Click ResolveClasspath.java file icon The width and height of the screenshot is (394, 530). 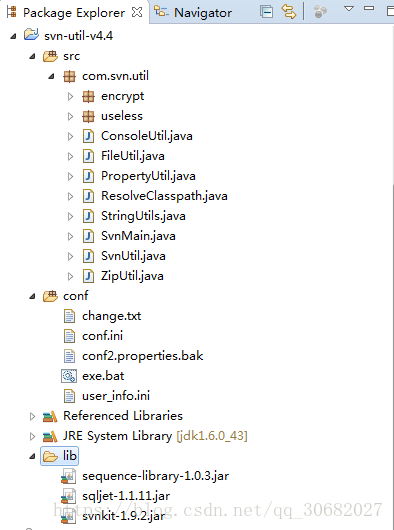coord(89,196)
